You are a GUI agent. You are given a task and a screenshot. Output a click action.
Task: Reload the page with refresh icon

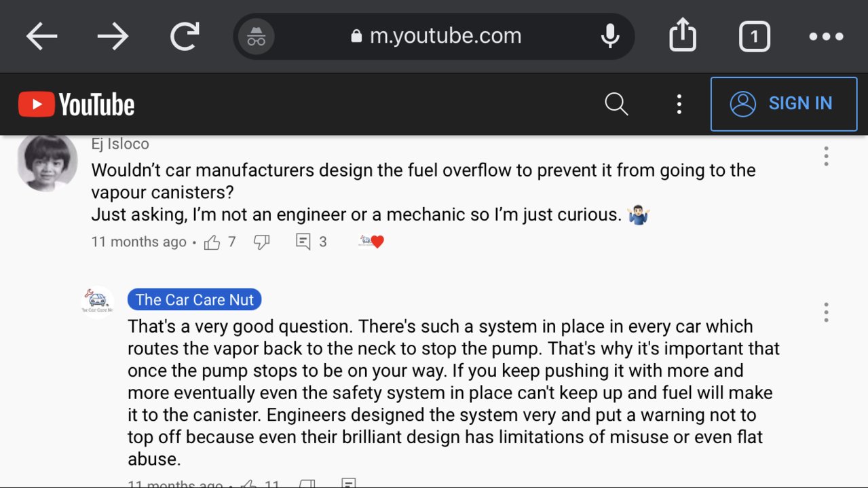(x=185, y=36)
